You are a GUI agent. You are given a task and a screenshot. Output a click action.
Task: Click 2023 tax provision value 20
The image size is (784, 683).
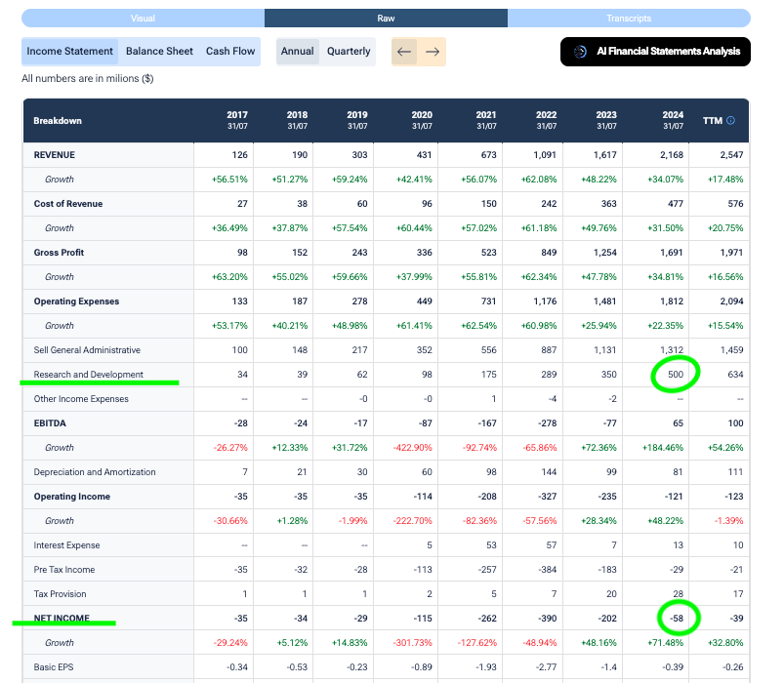pyautogui.click(x=611, y=594)
